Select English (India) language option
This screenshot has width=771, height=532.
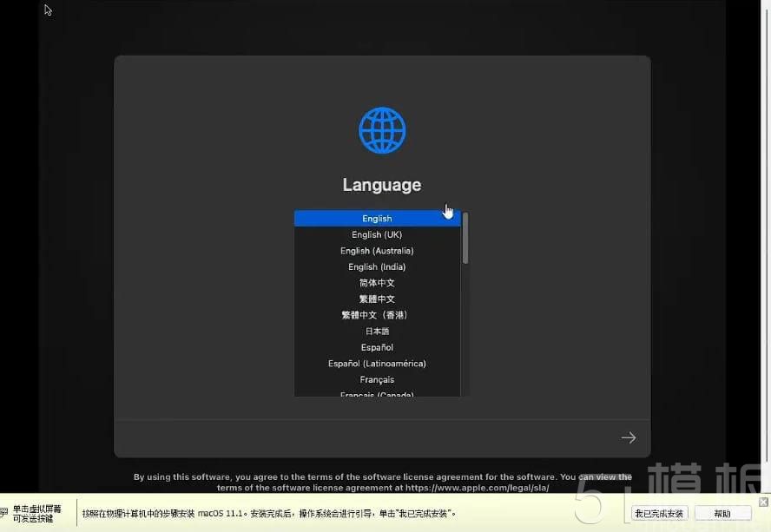[x=376, y=266]
